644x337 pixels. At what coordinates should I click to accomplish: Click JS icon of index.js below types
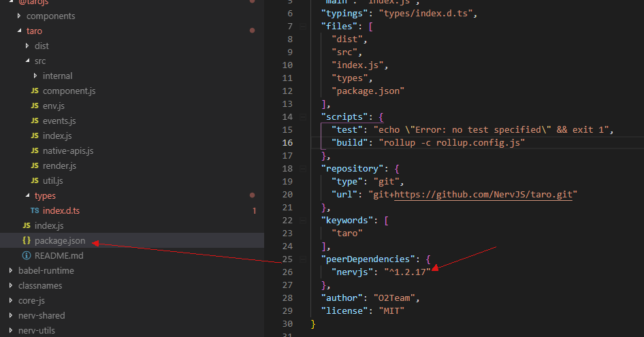[x=27, y=225]
